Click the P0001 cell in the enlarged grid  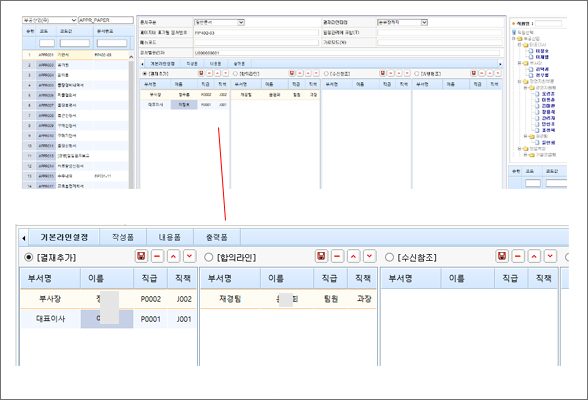150,319
